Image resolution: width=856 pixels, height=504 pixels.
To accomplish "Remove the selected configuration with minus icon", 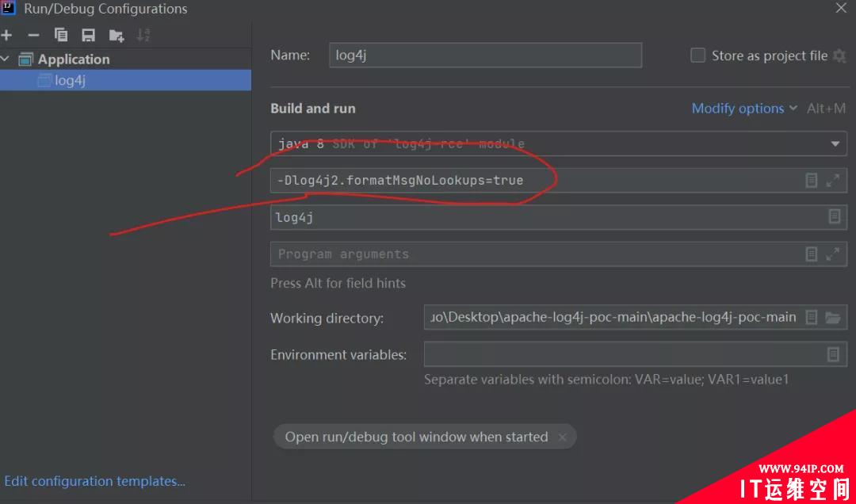I will pyautogui.click(x=33, y=36).
